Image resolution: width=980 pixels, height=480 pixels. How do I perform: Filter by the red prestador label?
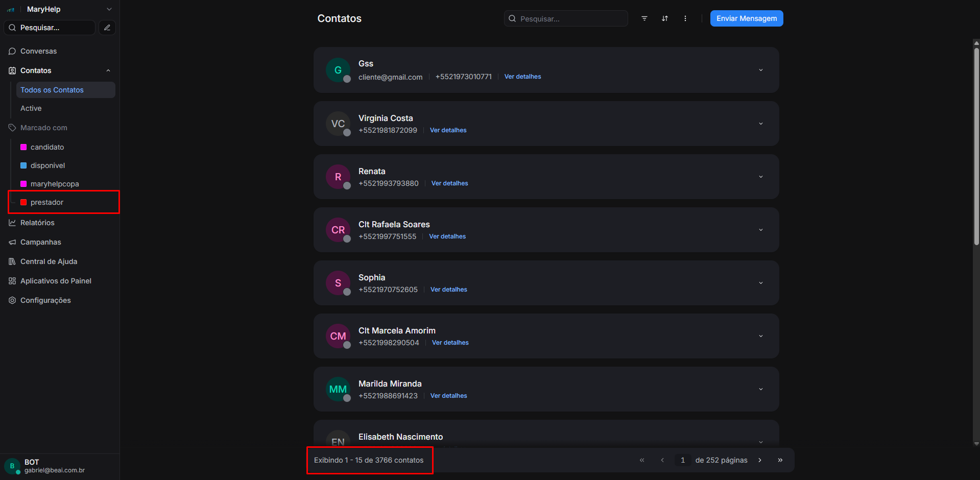tap(46, 202)
